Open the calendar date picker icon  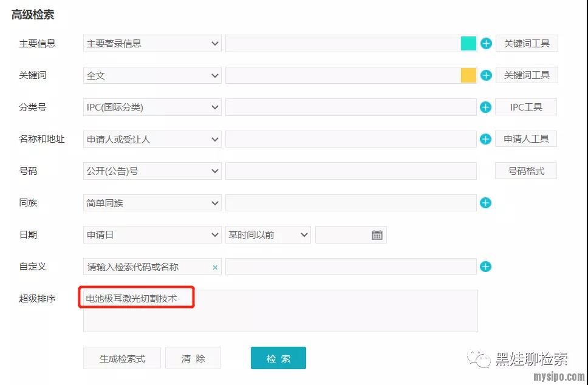pos(377,235)
